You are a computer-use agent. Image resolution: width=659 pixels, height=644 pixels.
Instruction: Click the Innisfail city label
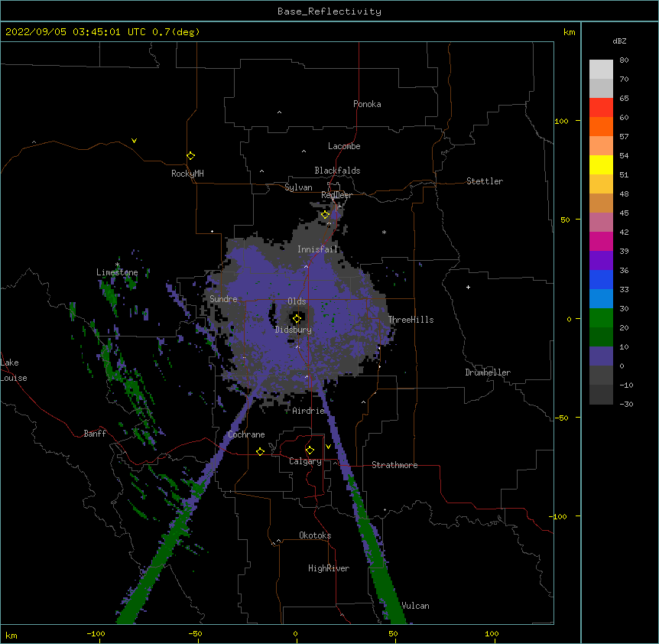tap(317, 249)
